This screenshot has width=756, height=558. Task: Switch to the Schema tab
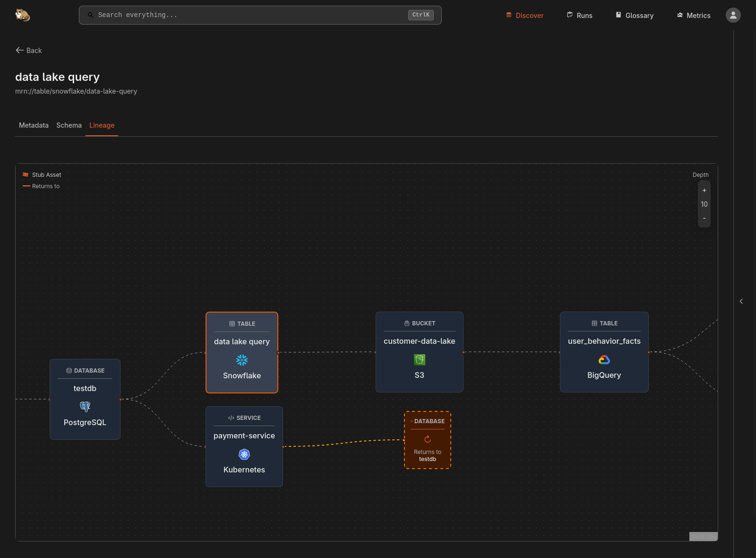click(69, 125)
